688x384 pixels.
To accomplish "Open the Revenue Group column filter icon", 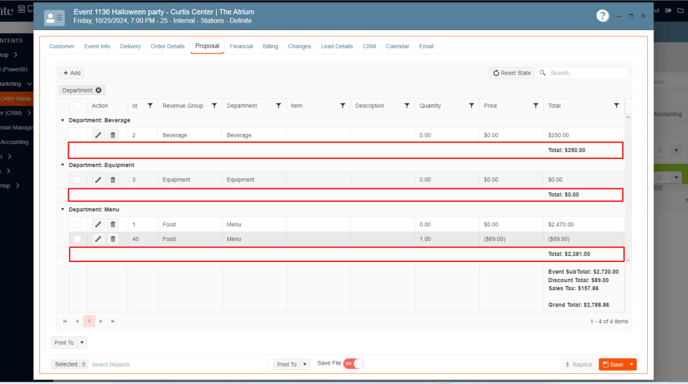I will pyautogui.click(x=214, y=106).
